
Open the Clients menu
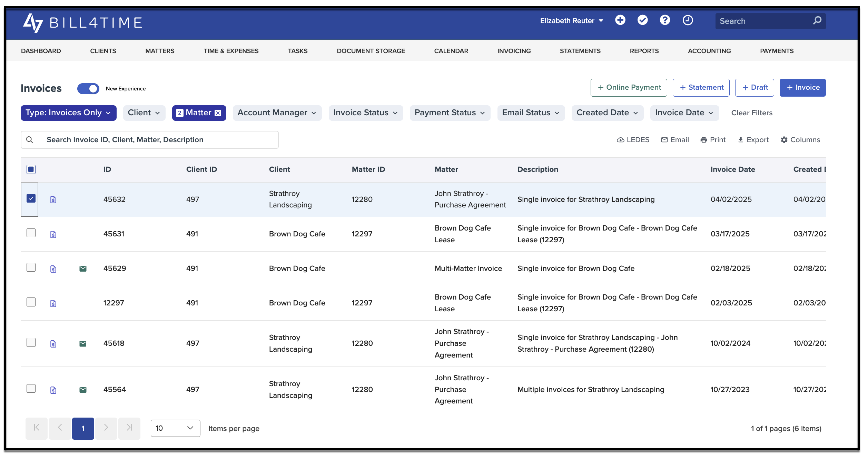click(103, 51)
